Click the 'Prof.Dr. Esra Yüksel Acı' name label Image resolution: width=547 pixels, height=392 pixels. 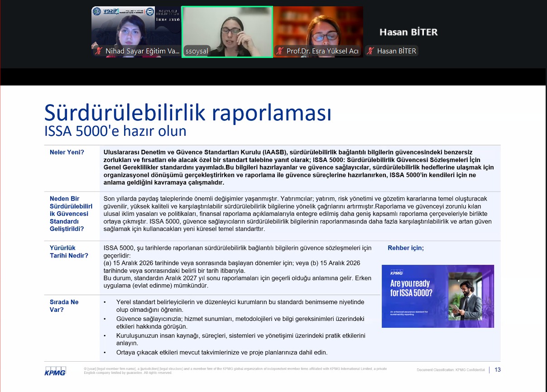pyautogui.click(x=322, y=51)
